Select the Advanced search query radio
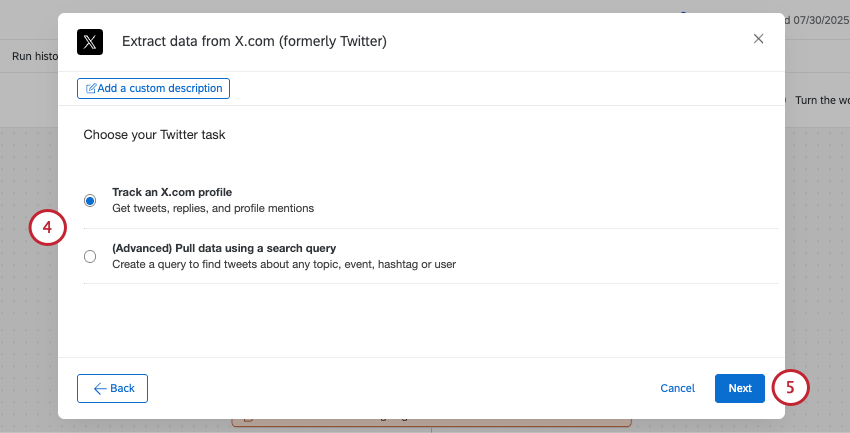Image resolution: width=850 pixels, height=433 pixels. [x=90, y=256]
